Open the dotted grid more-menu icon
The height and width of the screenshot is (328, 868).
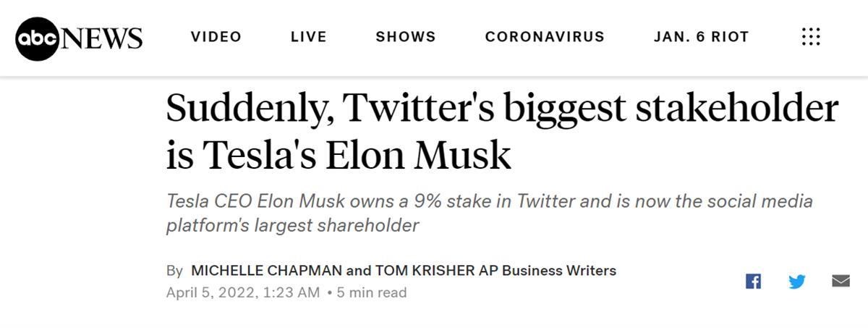[x=811, y=37]
